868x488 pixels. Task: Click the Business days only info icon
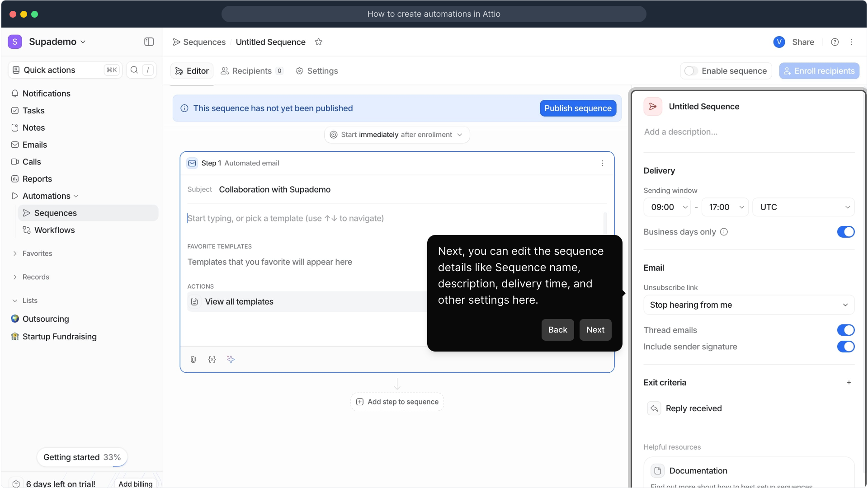tap(724, 232)
